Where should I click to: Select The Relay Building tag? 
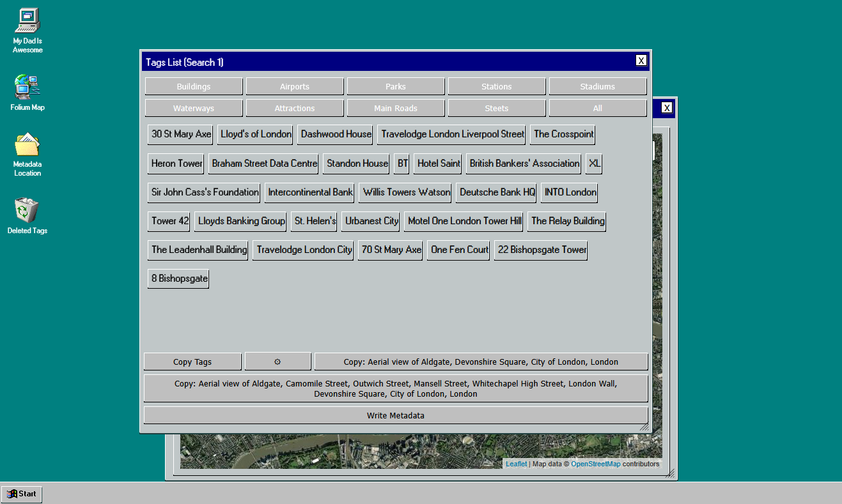click(568, 221)
